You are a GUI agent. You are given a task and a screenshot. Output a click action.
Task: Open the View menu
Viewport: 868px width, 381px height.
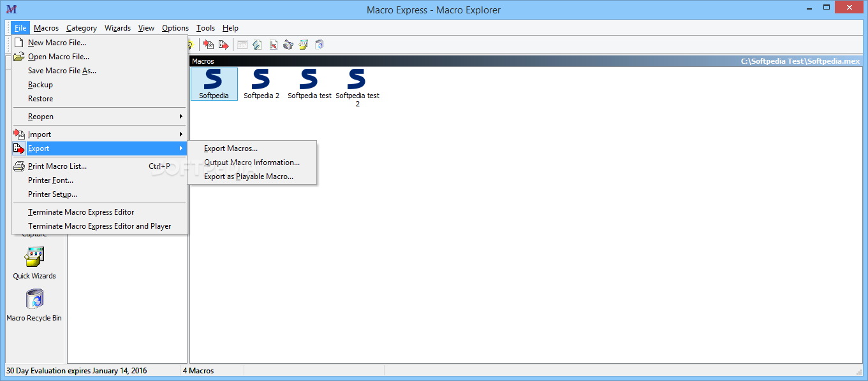coord(147,28)
